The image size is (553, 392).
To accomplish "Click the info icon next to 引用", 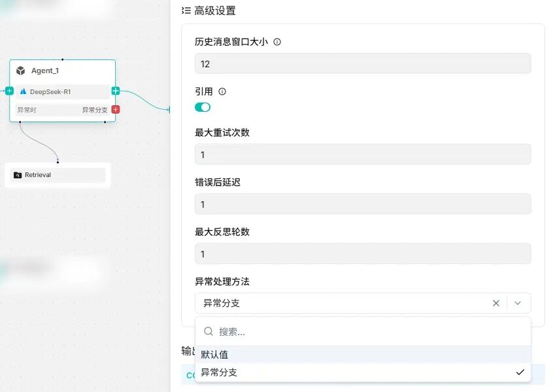I will tap(222, 91).
